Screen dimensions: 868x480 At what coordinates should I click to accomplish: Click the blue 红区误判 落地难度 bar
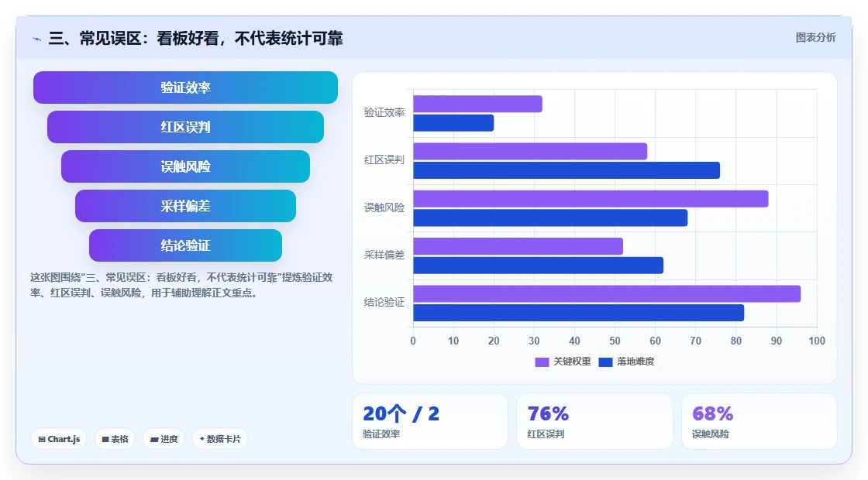[567, 170]
